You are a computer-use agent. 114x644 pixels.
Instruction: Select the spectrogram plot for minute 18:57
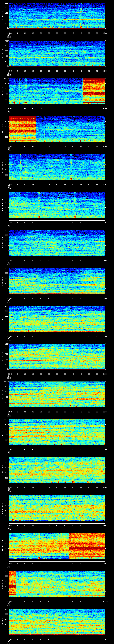pos(57,508)
